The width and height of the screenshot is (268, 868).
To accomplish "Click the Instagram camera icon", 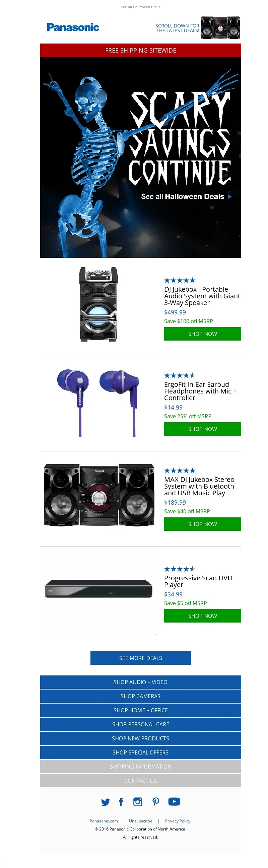I will coord(138,802).
